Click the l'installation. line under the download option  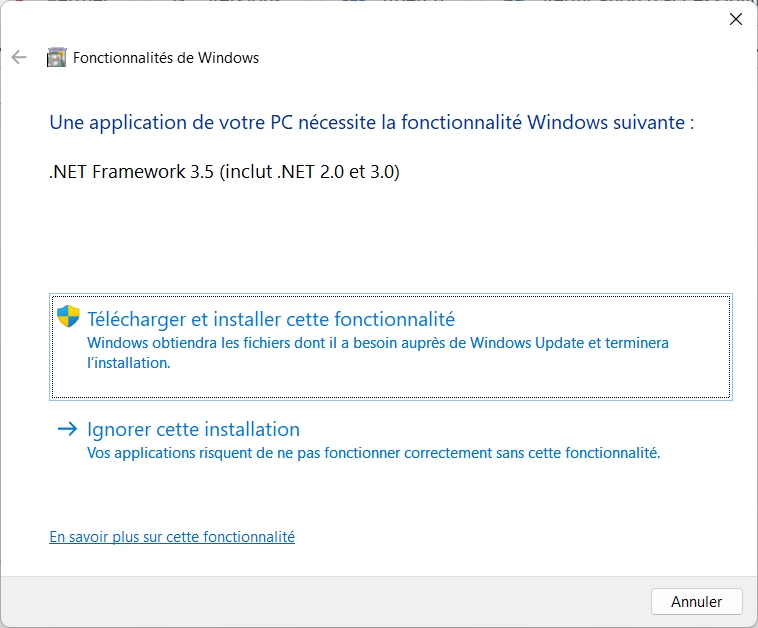coord(129,363)
